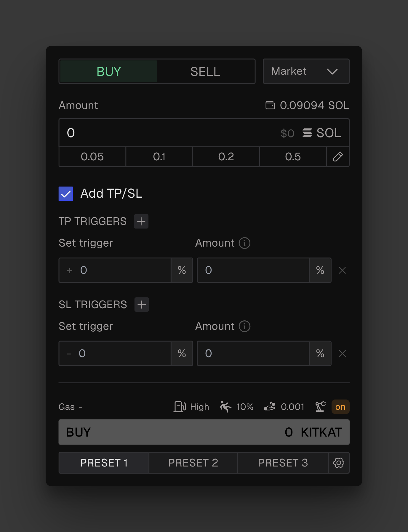Click the pencil icon to edit amount presets
The width and height of the screenshot is (408, 532).
click(x=338, y=157)
